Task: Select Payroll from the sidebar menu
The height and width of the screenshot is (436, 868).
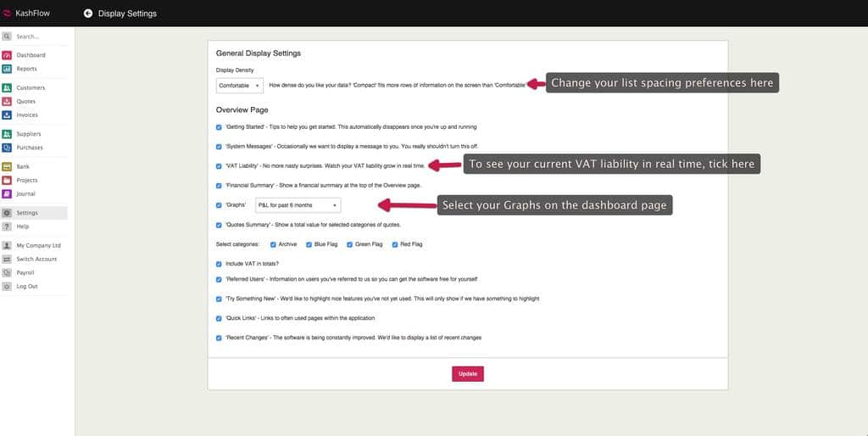Action: point(25,273)
